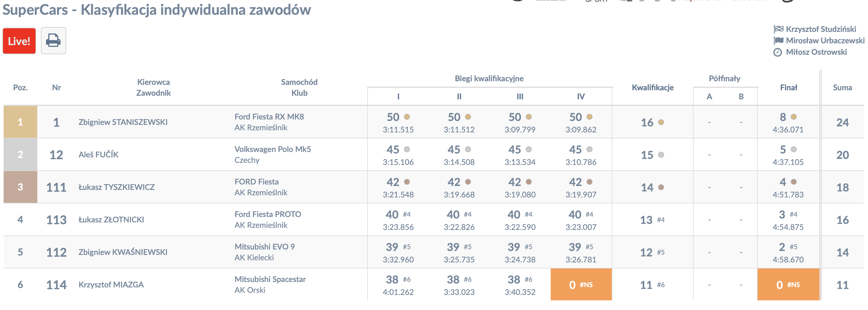
Task: Click the printer icon button
Action: (53, 41)
